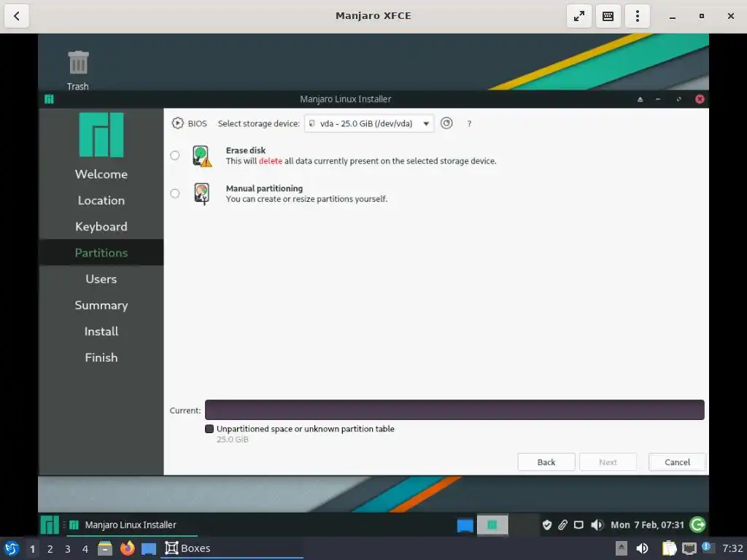This screenshot has height=560, width=747.
Task: Go to the Keyboard step in sidebar
Action: point(101,227)
